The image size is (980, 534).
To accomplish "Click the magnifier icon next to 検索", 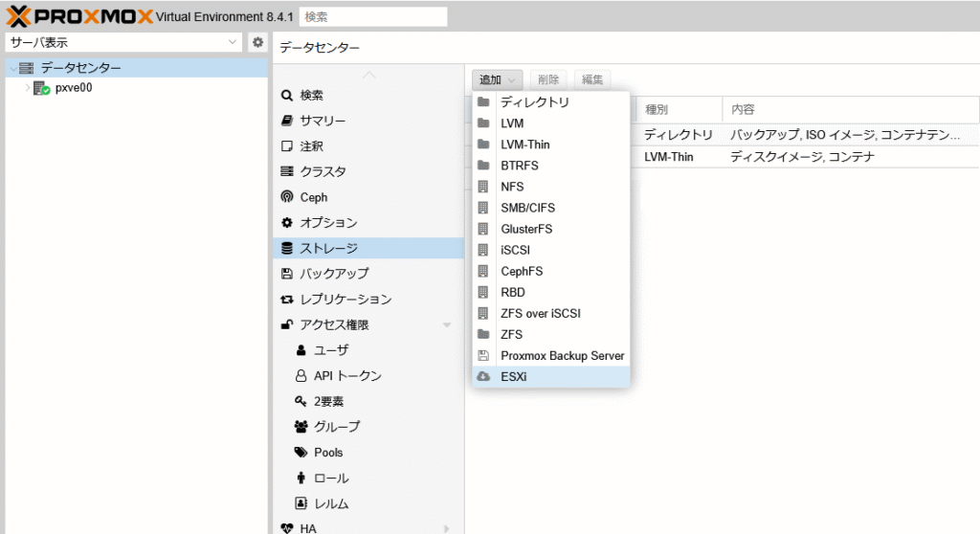I will [287, 95].
